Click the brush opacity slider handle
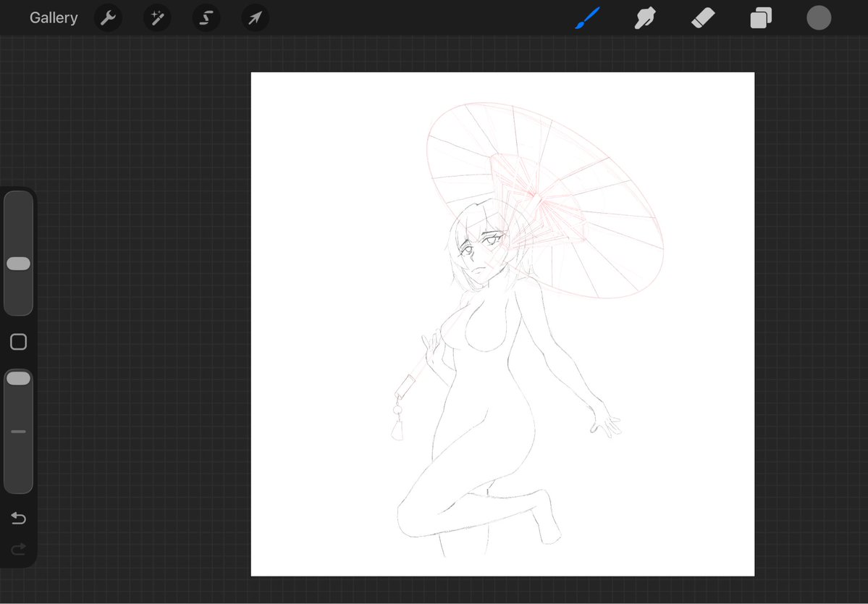868x604 pixels. (18, 379)
